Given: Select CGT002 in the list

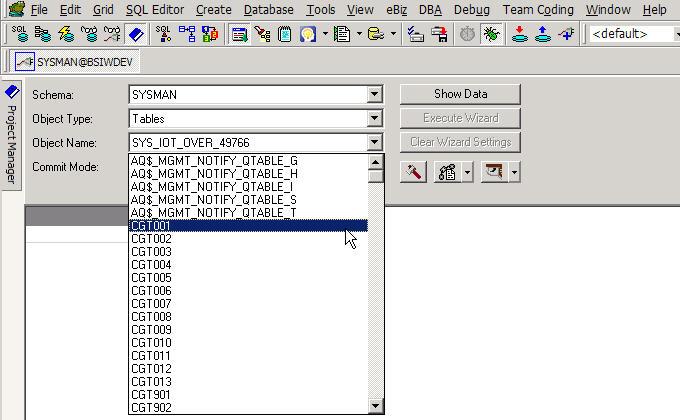Looking at the screenshot, I should pos(248,239).
